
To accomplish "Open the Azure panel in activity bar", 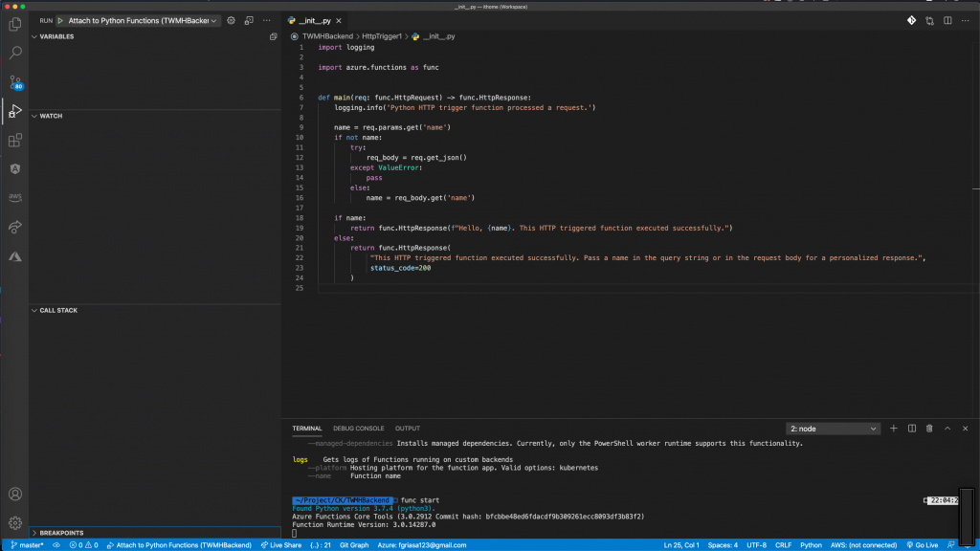I will tap(14, 256).
